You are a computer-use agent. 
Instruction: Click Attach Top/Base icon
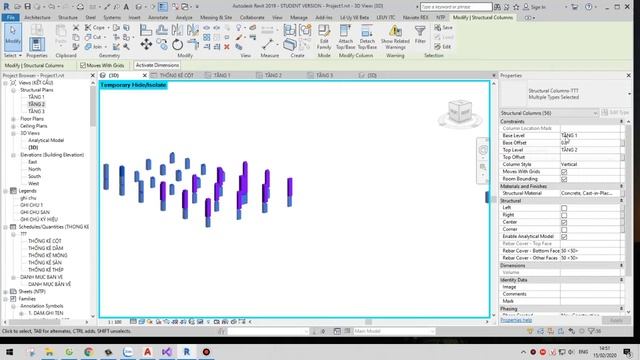point(345,36)
